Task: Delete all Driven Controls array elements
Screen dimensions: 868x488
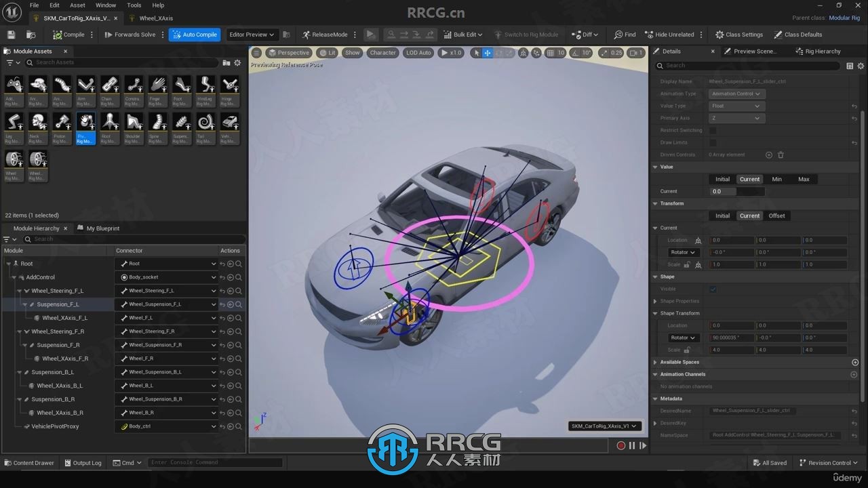Action: (781, 155)
